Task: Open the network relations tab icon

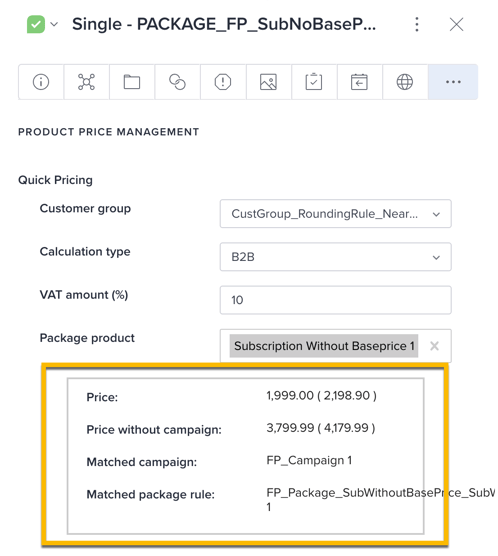Action: point(86,82)
